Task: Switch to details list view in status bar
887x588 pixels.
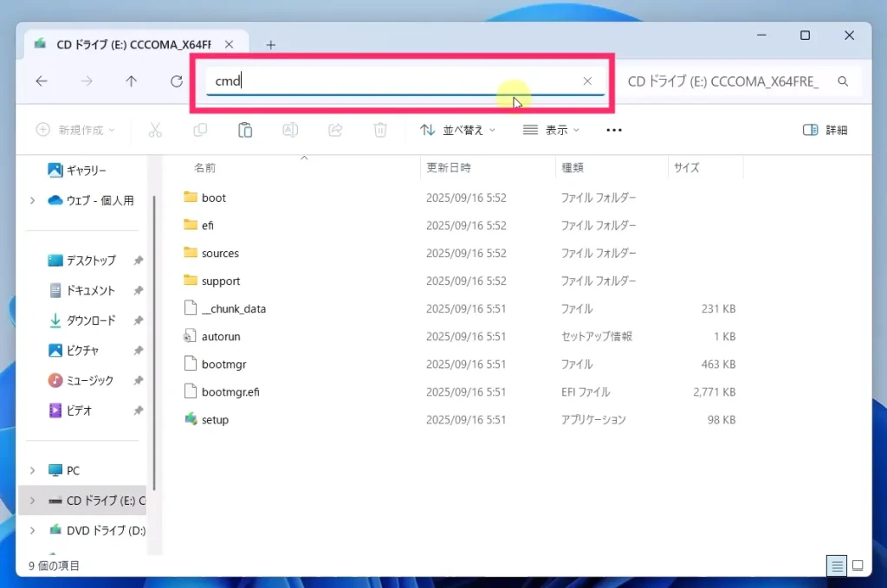Action: click(837, 565)
